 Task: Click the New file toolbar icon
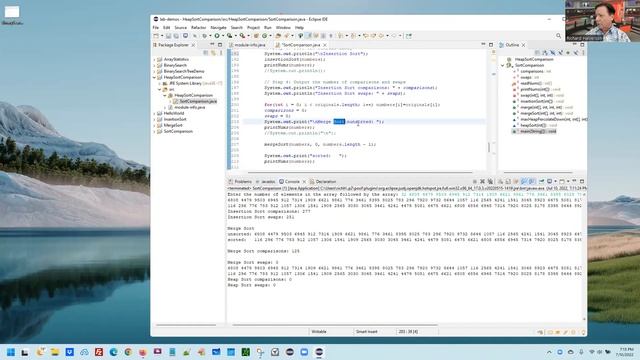click(156, 36)
